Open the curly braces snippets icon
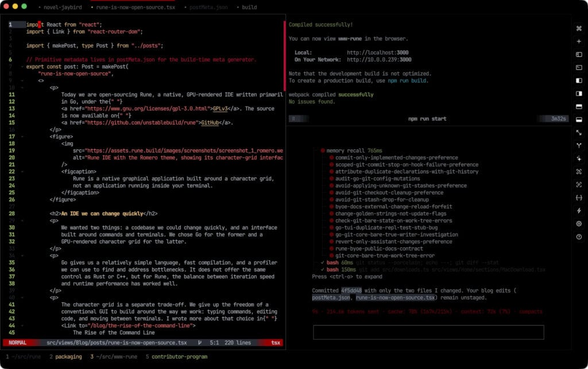This screenshot has height=369, width=588. coord(579,198)
